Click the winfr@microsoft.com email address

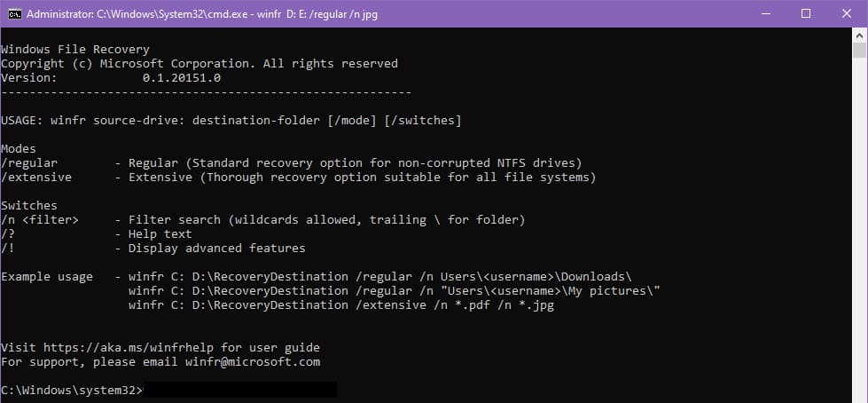[x=253, y=362]
